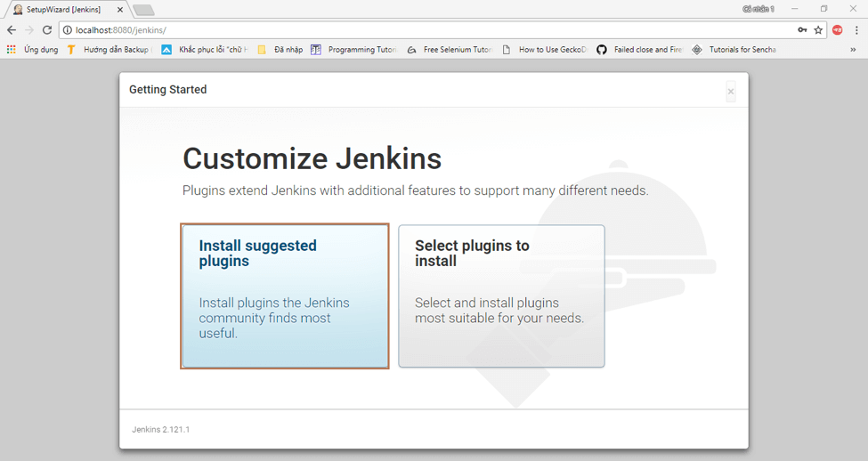Open Failed close and Firefox GitHub bookmark
The image size is (868, 461).
coord(639,50)
